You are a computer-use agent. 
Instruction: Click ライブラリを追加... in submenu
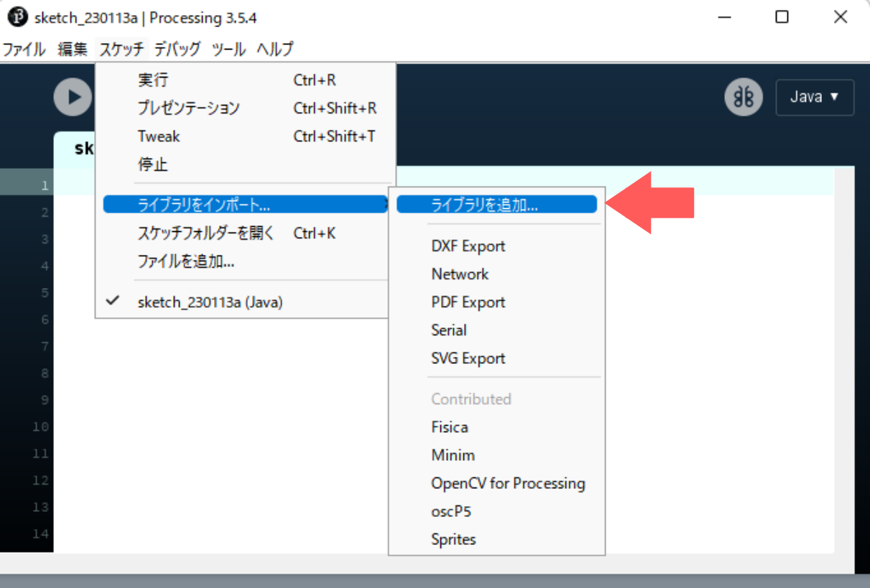tap(496, 205)
